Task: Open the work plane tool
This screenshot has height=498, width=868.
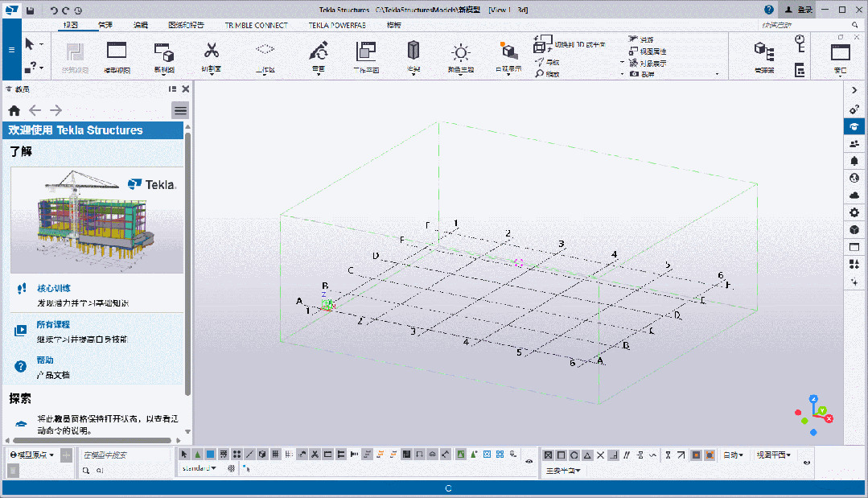Action: (x=366, y=57)
